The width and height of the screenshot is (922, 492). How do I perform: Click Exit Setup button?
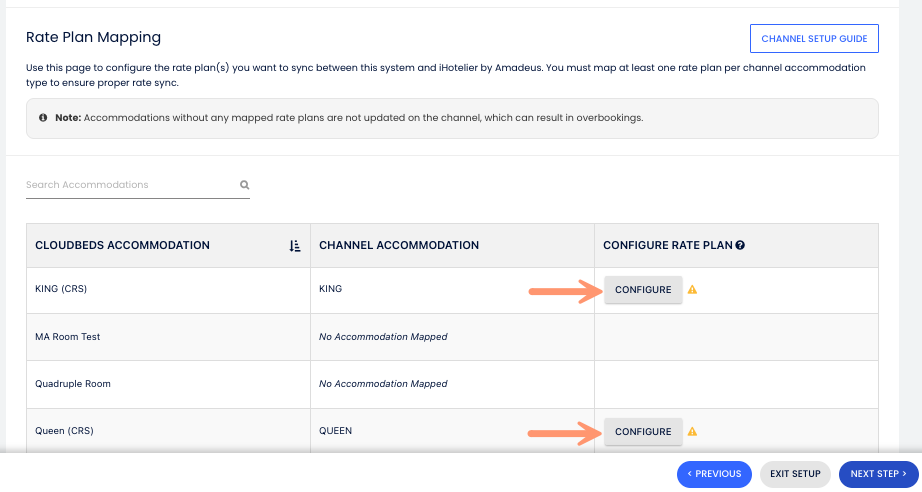coord(795,474)
